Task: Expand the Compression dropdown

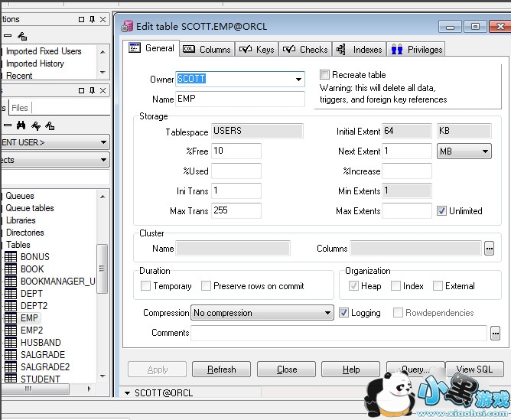Action: click(x=327, y=313)
